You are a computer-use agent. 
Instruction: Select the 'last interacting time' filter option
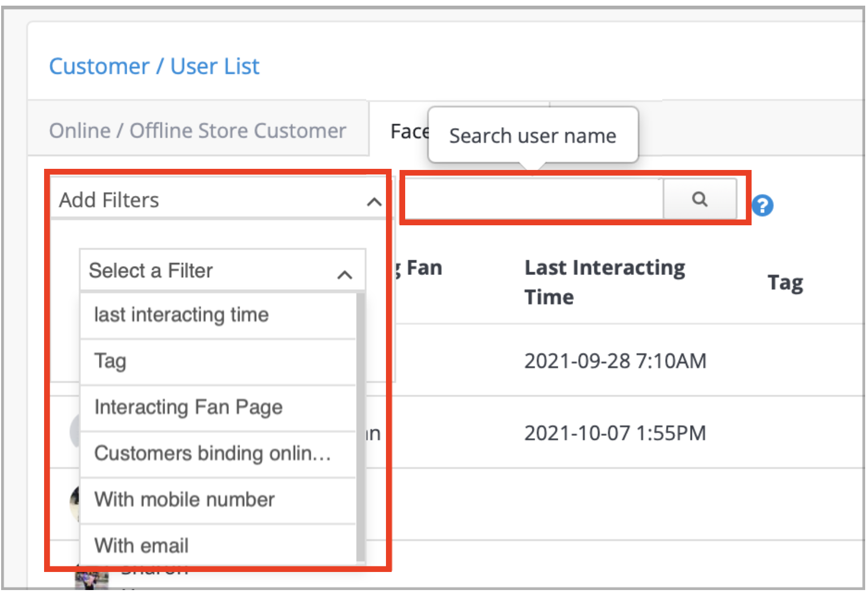181,315
